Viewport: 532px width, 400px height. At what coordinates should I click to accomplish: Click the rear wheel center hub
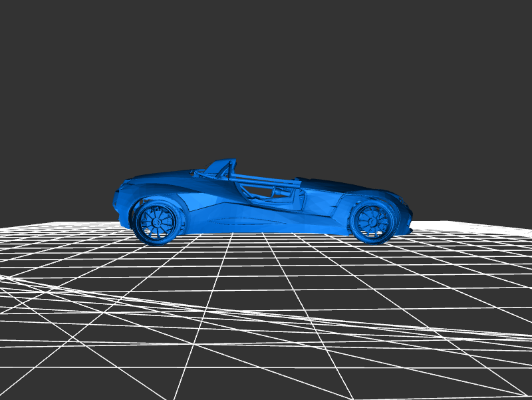(370, 221)
